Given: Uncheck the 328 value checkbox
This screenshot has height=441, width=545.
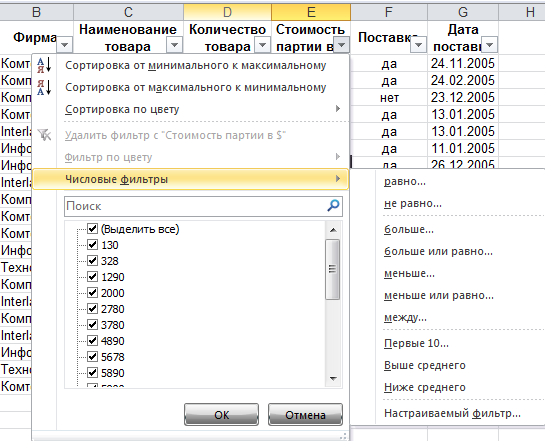Looking at the screenshot, I should 92,261.
